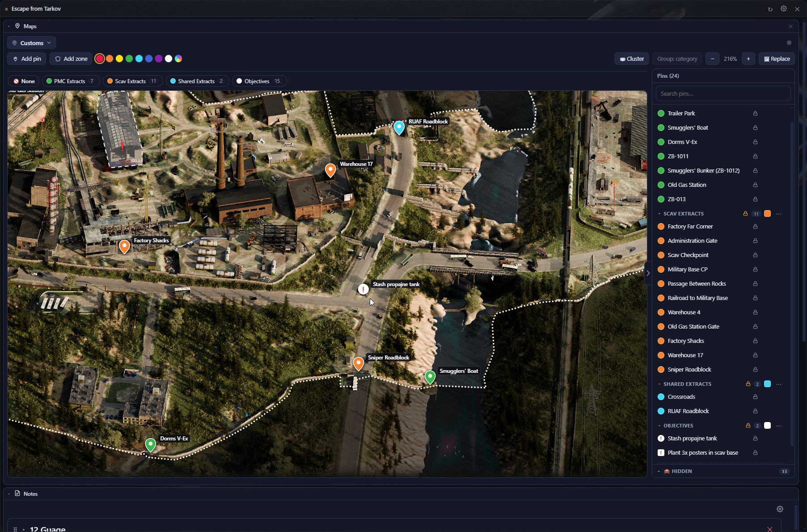Select the Sniper Roadblock map pin
This screenshot has height=532, width=807.
[x=358, y=363]
